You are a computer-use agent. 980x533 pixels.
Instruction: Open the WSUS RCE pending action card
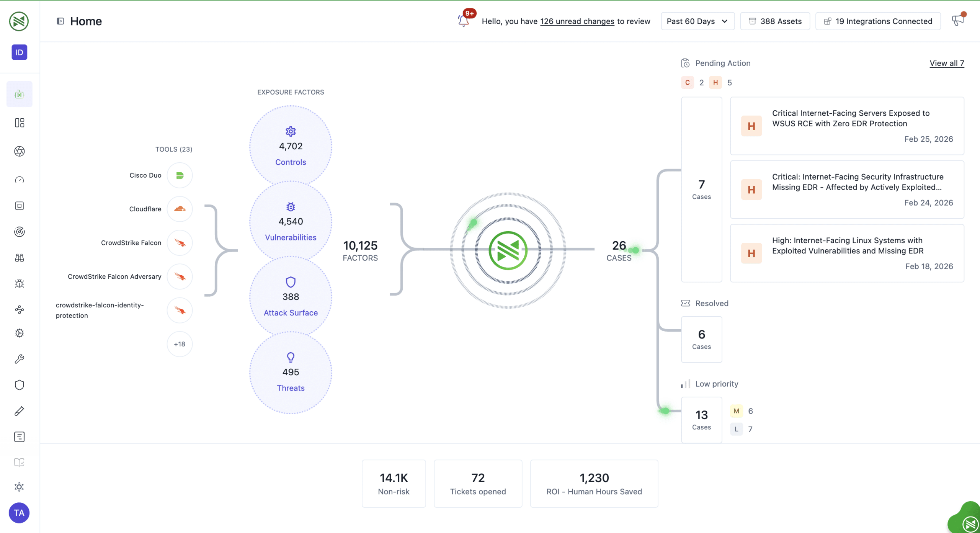847,126
